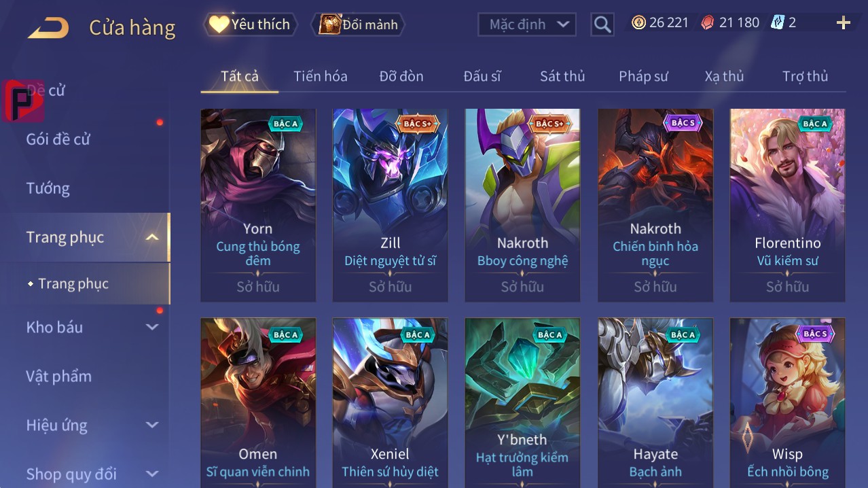This screenshot has width=868, height=488.
Task: Click the plus icon to add currency
Action: tap(844, 23)
